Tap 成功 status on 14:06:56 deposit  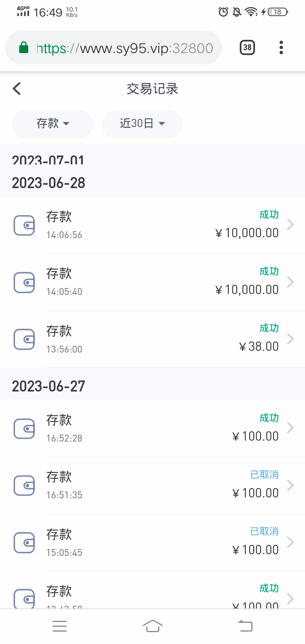click(x=269, y=215)
